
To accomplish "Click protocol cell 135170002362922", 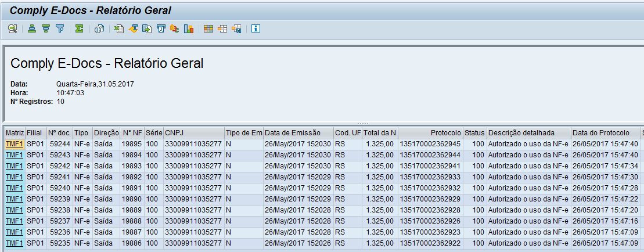I will coord(430,243).
